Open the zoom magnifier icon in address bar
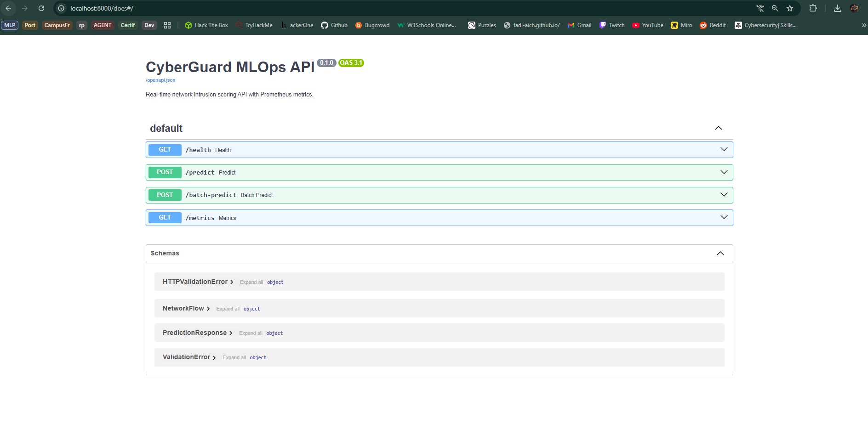Image resolution: width=868 pixels, height=435 pixels. tap(775, 8)
